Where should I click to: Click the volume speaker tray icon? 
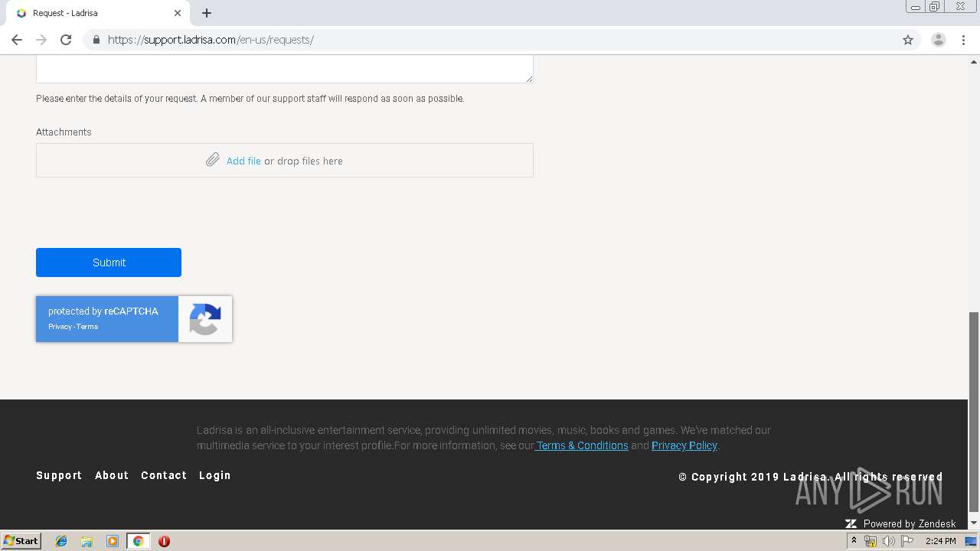(x=889, y=541)
